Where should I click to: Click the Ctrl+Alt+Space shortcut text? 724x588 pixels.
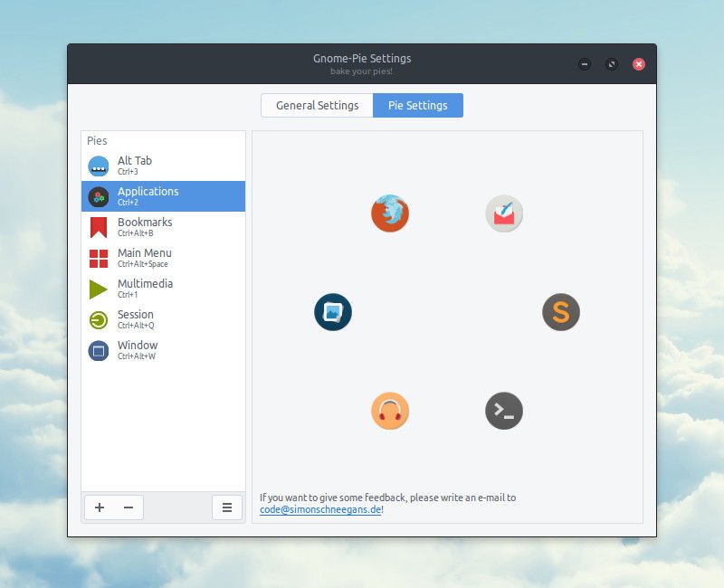point(143,264)
